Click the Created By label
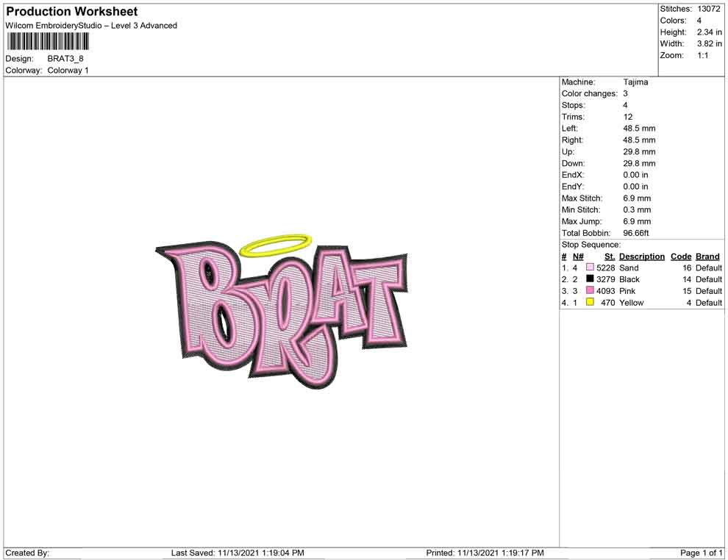This screenshot has height=560, width=728. coord(27,553)
